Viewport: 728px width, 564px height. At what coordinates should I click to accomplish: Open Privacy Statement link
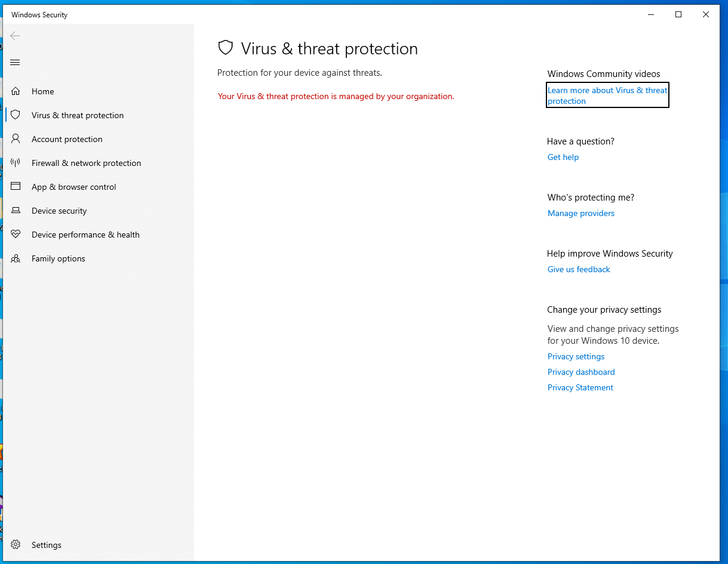580,387
